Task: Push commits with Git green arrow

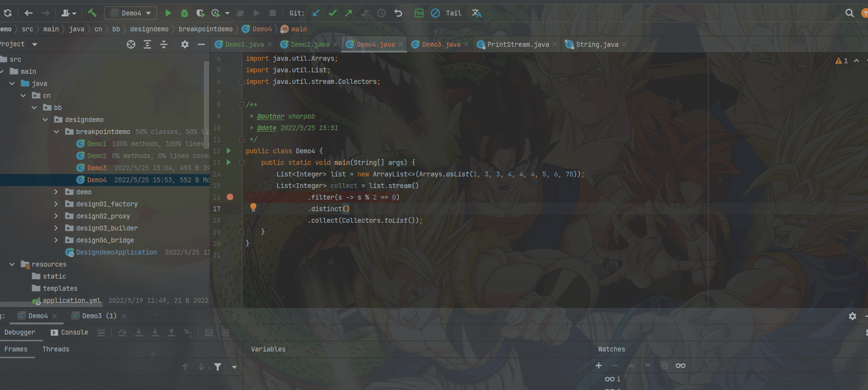Action: pyautogui.click(x=349, y=13)
